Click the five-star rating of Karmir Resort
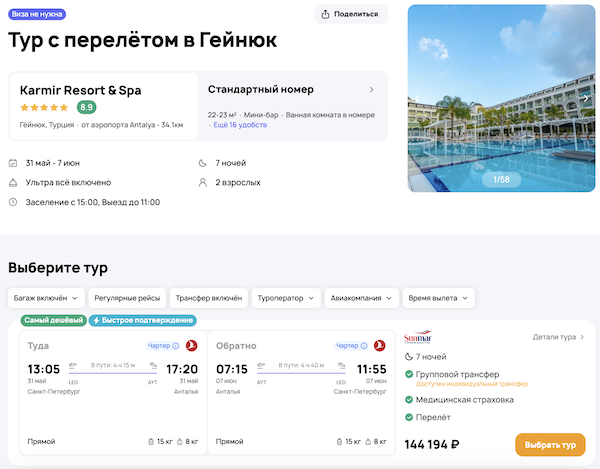This screenshot has height=469, width=600. [x=44, y=107]
